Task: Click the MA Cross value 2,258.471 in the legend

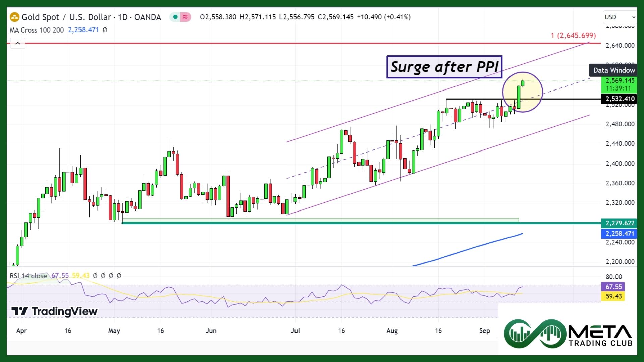Action: [x=84, y=30]
